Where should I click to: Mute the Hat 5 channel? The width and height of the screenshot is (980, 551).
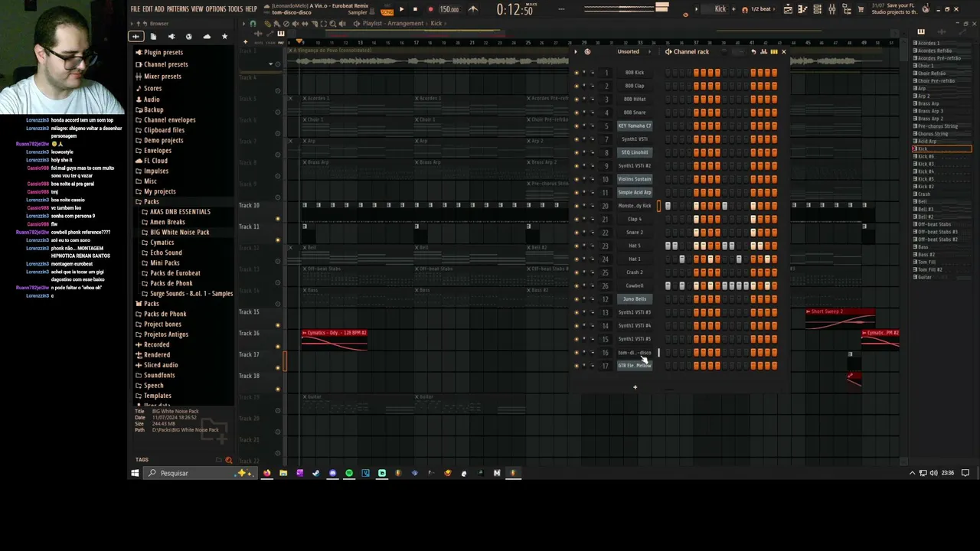pos(577,246)
